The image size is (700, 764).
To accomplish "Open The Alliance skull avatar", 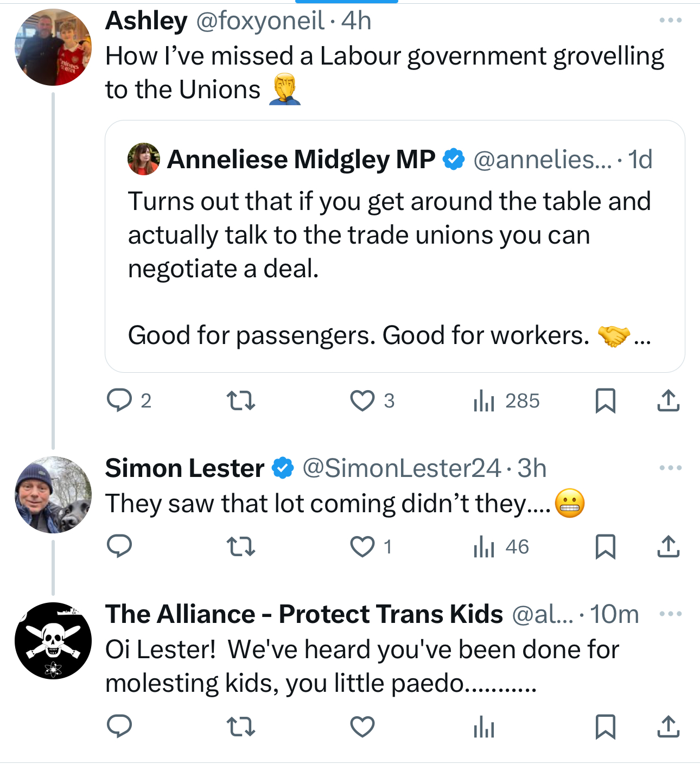I will tap(53, 640).
